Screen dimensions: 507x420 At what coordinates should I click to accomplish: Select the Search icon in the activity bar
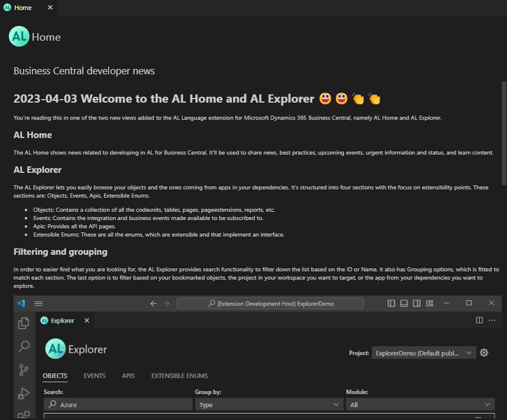coord(24,346)
